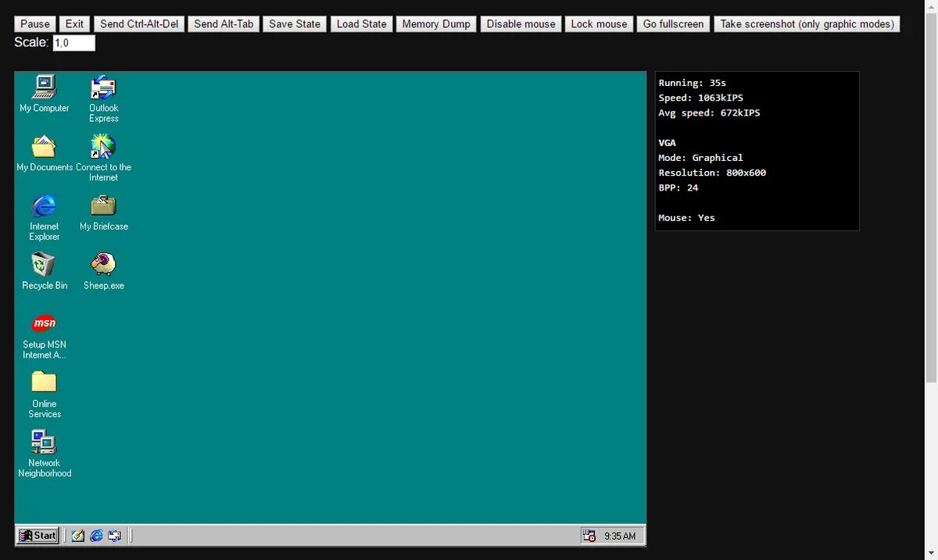The height and width of the screenshot is (560, 938).
Task: Launch Internet Explorer from Quick Launch bar
Action: click(x=97, y=536)
